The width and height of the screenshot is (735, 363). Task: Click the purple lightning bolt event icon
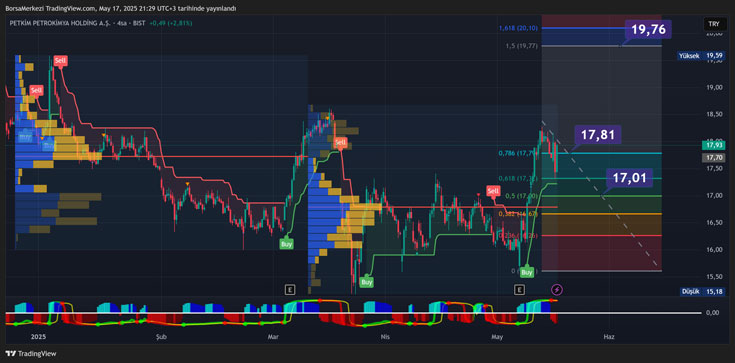coord(556,290)
